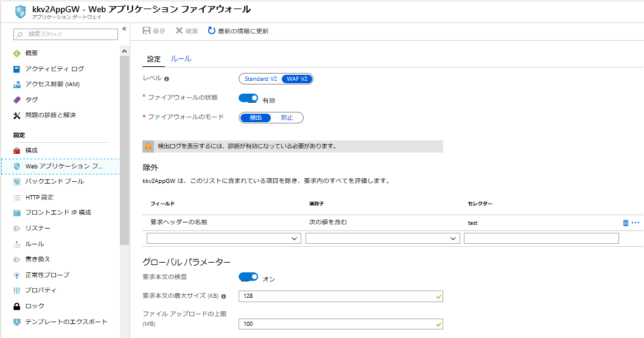
Task: Toggle 要求本文の検査 switch
Action: (248, 277)
